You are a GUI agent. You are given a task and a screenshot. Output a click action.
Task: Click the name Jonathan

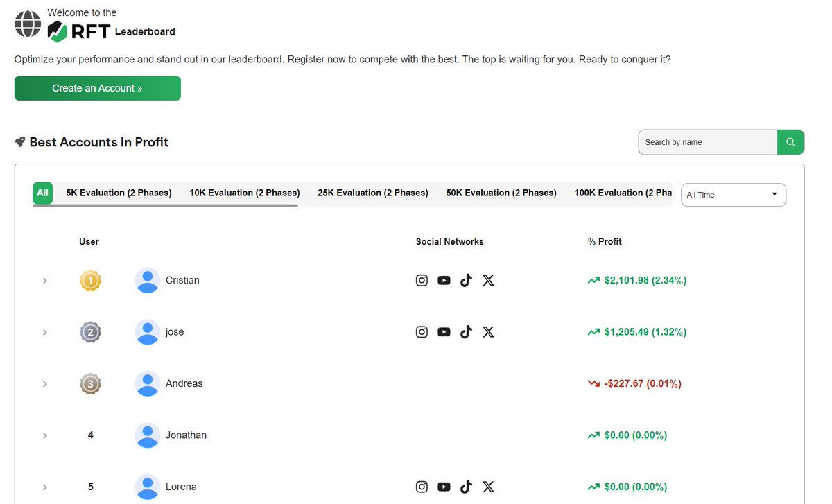pyautogui.click(x=186, y=435)
